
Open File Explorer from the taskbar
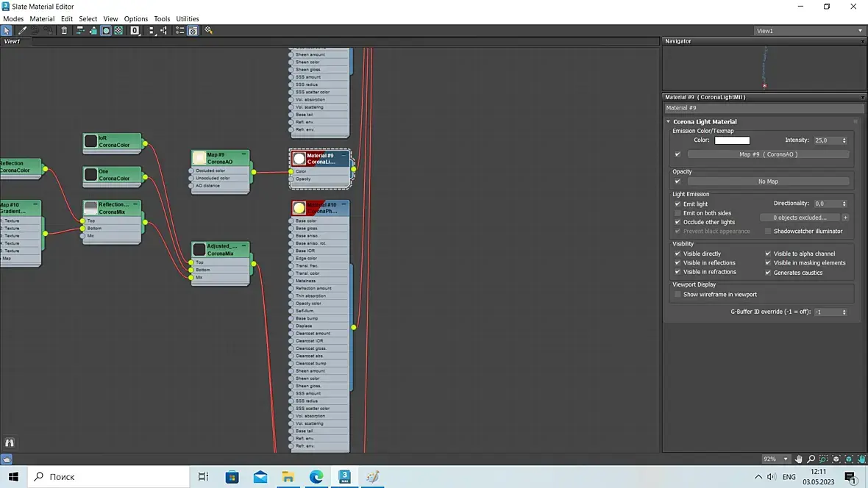(x=288, y=476)
